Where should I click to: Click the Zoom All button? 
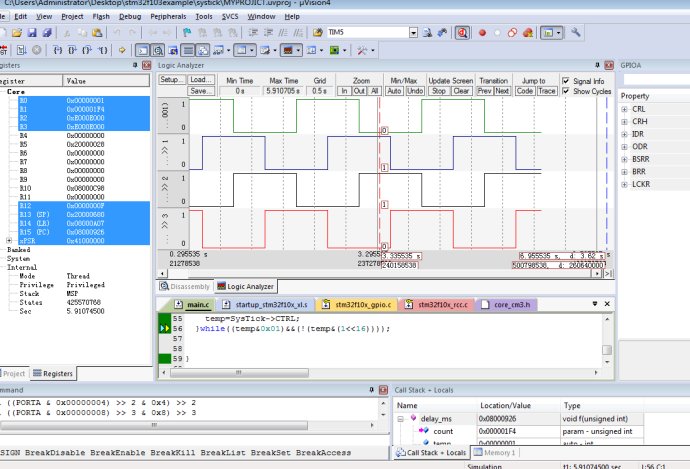click(374, 91)
